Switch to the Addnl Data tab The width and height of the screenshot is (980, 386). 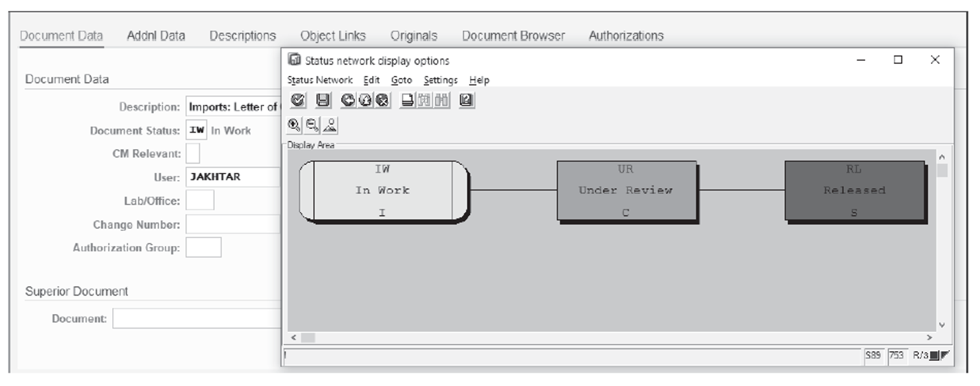(x=156, y=36)
